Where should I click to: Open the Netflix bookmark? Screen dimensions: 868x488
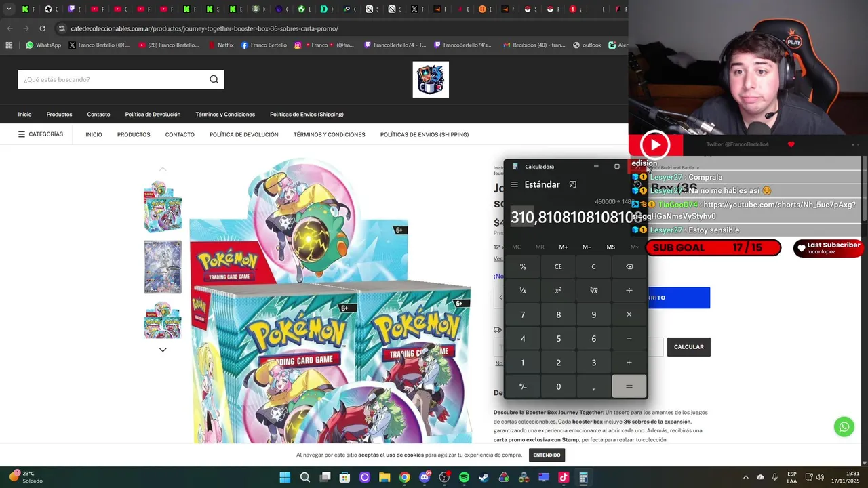220,45
